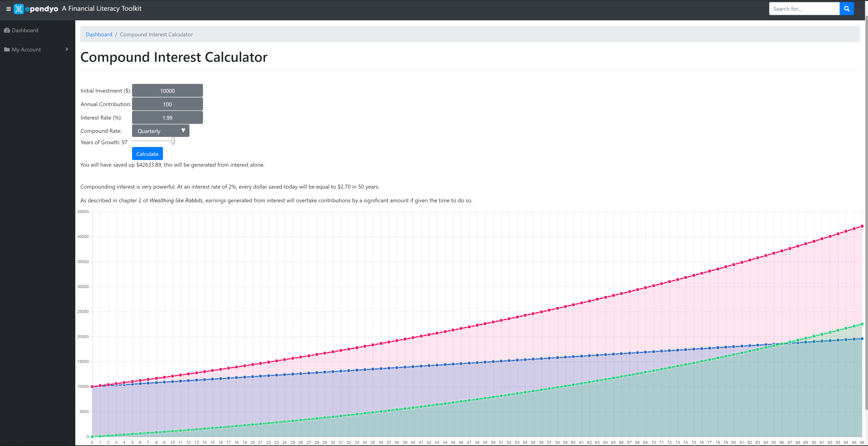Open the Dashboard sidebar menu item
Viewport: 868px width, 446px height.
click(25, 30)
